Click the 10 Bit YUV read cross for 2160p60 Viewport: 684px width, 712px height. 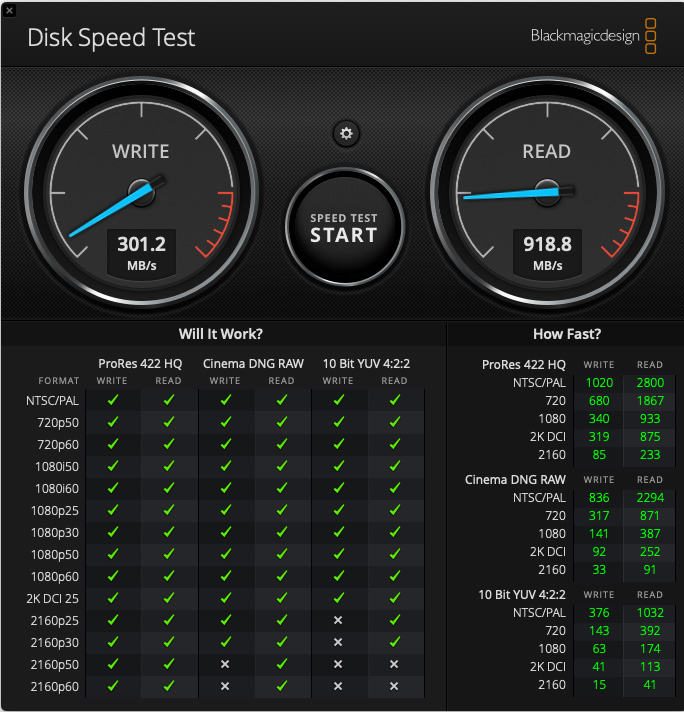pos(394,686)
